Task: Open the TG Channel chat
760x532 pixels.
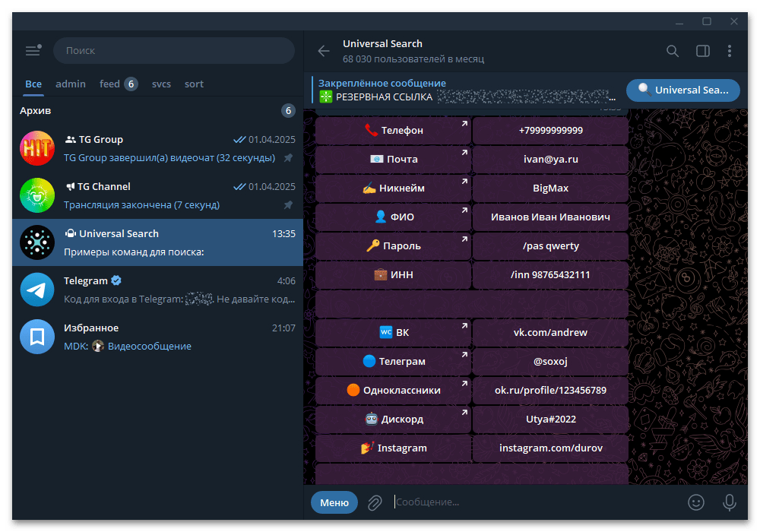Action: pyautogui.click(x=157, y=195)
